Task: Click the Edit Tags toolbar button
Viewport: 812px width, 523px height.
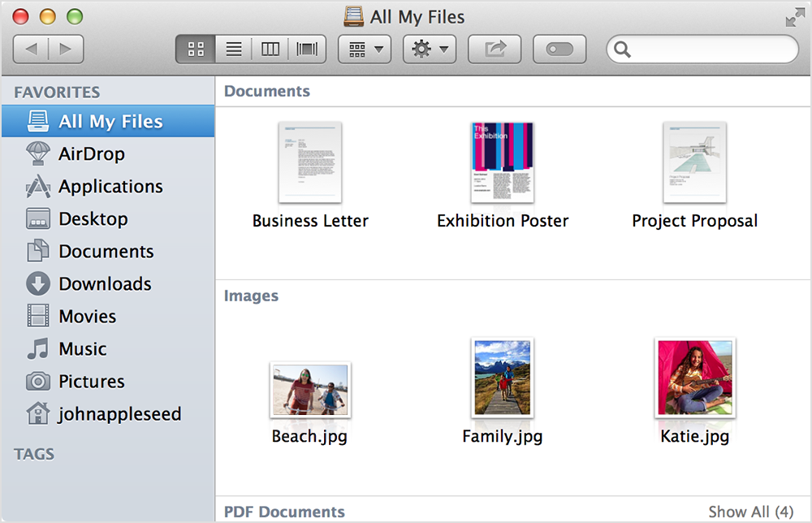Action: [559, 50]
